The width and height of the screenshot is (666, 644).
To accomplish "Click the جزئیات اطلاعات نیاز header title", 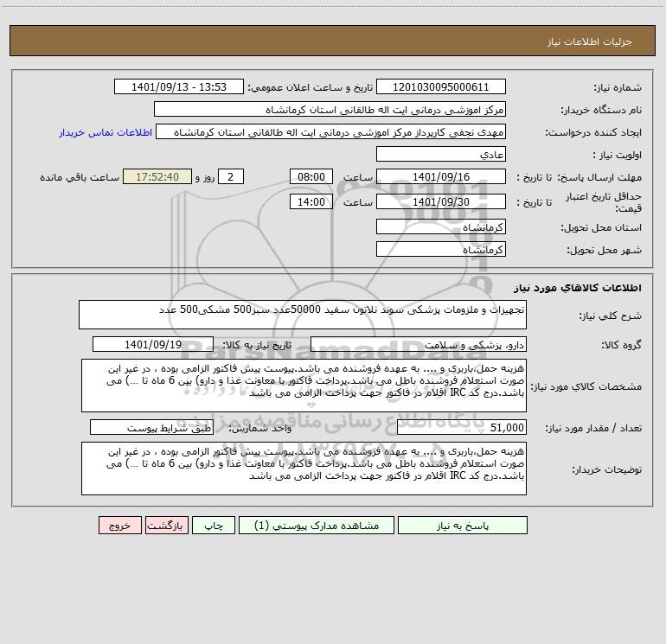I will (590, 41).
